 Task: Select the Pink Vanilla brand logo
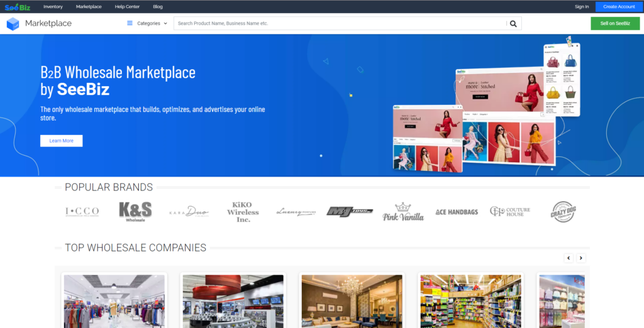[403, 212]
